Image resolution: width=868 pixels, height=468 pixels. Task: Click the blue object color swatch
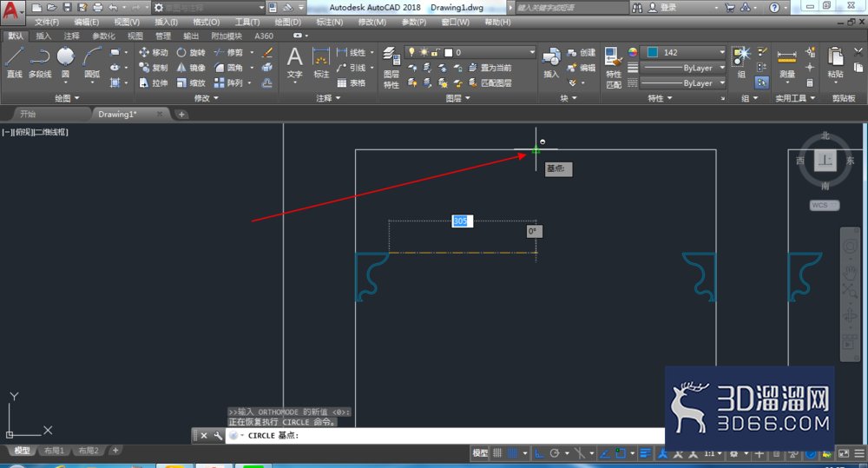[653, 52]
